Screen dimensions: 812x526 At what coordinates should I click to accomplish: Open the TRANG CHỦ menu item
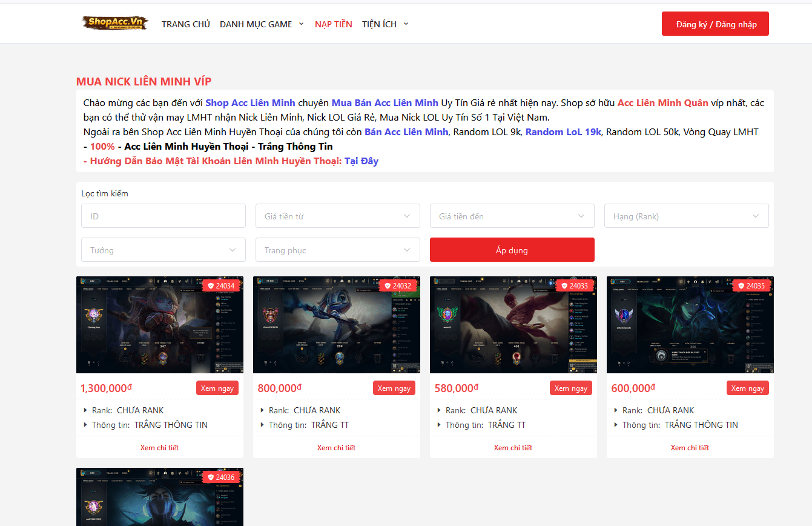coord(186,24)
